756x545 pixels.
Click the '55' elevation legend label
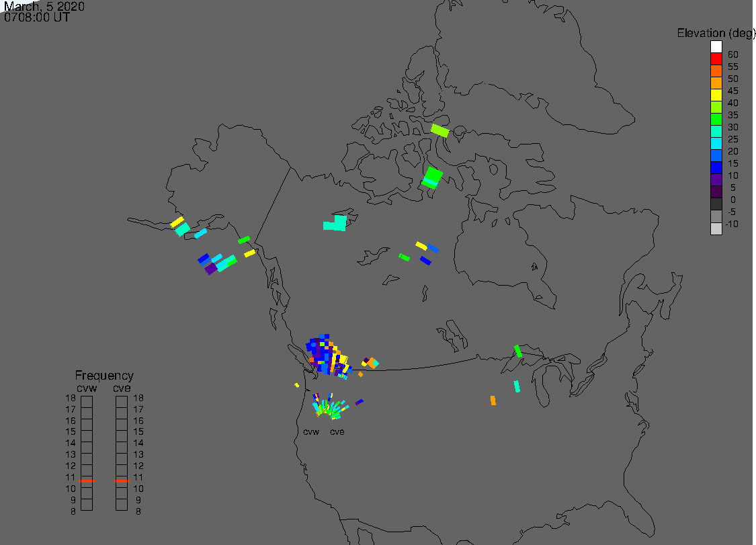pos(733,67)
